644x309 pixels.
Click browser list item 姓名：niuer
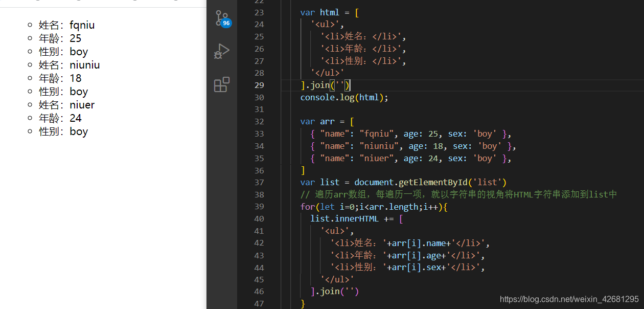[67, 105]
